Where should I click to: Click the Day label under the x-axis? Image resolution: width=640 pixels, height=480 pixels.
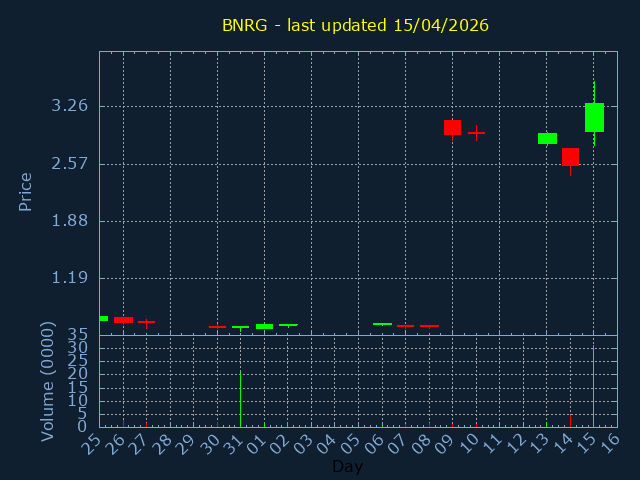coord(347,466)
